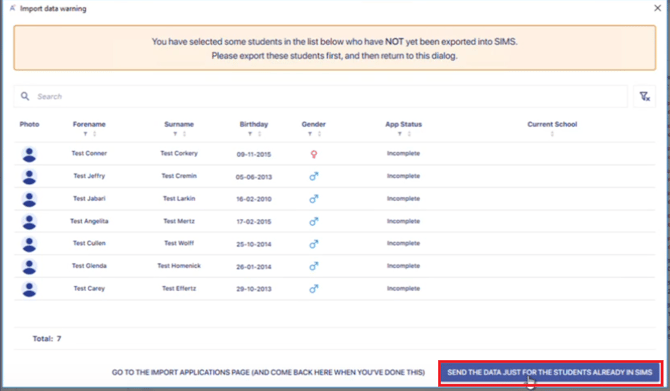Click the female gender icon for Test Conner
Screen dimensions: 670x391
(314, 154)
